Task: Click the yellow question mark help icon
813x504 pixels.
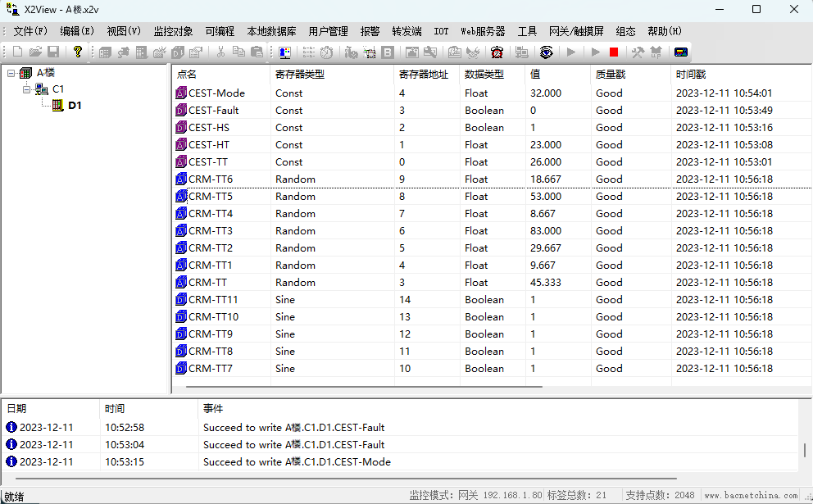Action: pyautogui.click(x=78, y=52)
